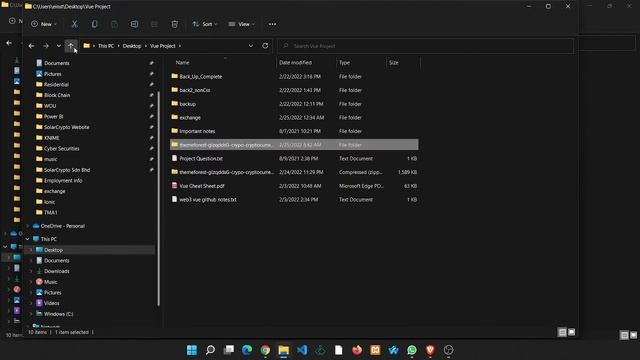The width and height of the screenshot is (640, 360).
Task: Go up one folder level
Action: [x=71, y=46]
